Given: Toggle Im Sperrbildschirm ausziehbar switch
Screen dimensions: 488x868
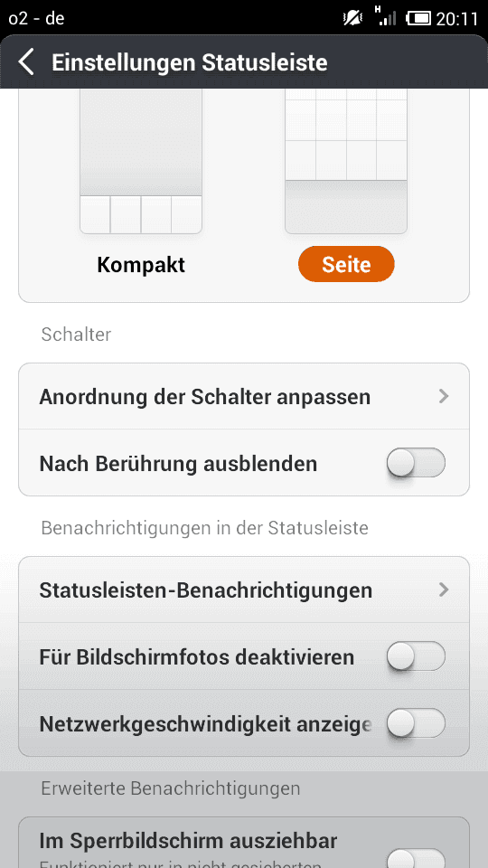Looking at the screenshot, I should pyautogui.click(x=416, y=857).
